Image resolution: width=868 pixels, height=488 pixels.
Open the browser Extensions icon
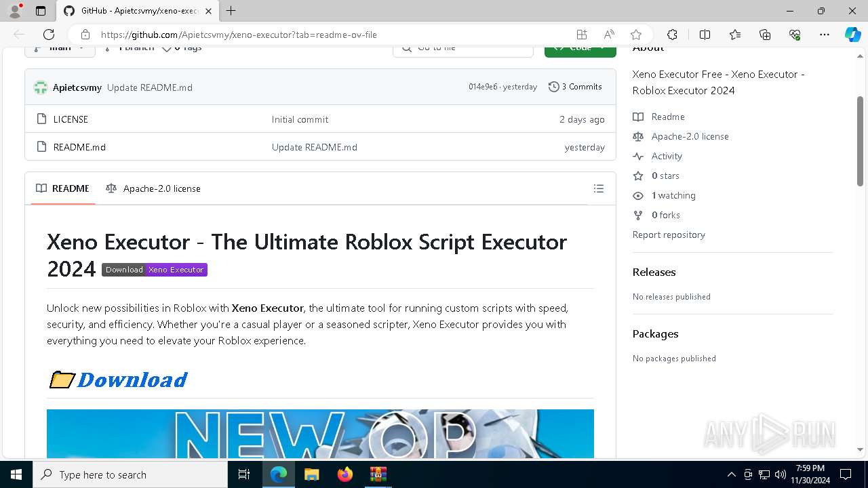pyautogui.click(x=672, y=35)
